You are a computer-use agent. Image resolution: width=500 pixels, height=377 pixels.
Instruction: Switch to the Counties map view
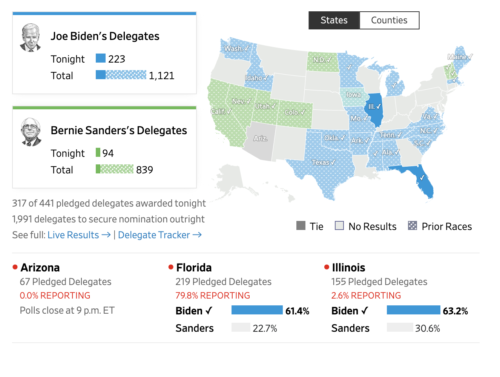point(389,20)
